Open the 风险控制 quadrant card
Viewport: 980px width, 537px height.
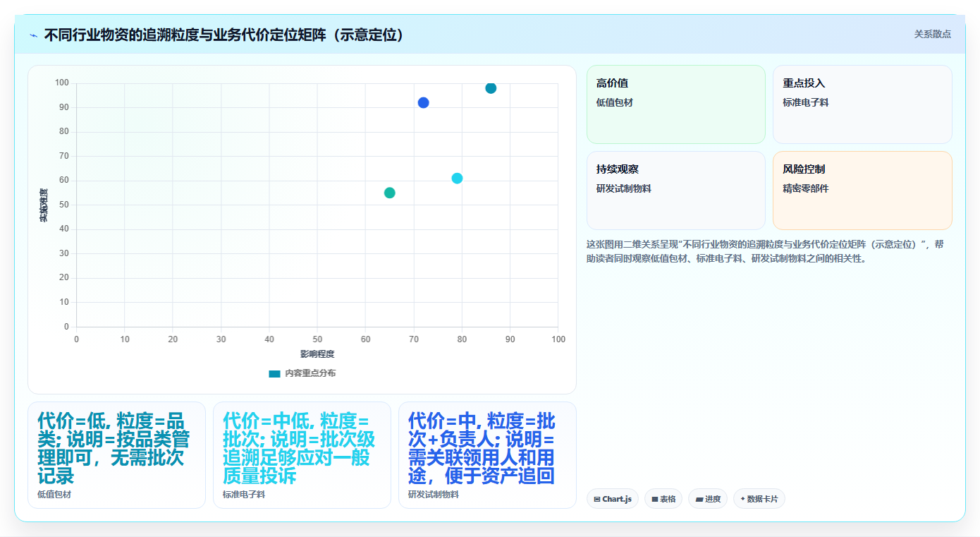[x=862, y=191]
